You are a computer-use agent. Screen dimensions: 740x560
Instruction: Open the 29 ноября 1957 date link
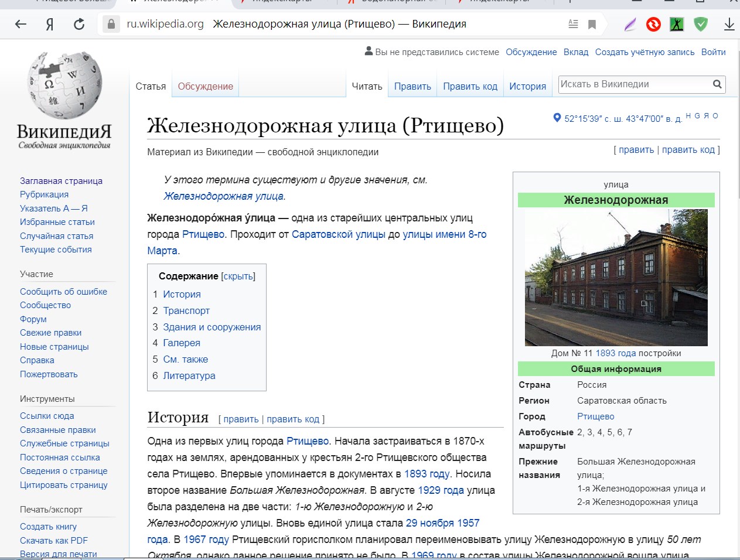442,523
